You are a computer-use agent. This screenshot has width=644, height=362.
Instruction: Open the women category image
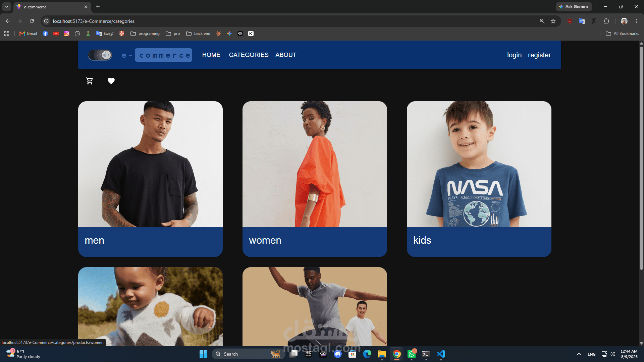(x=315, y=164)
